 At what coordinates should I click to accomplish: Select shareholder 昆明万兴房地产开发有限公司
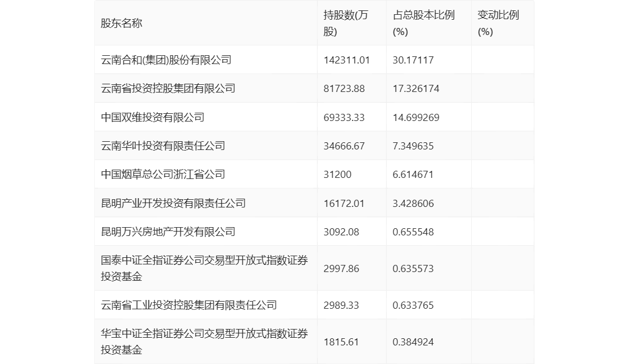[x=168, y=232]
